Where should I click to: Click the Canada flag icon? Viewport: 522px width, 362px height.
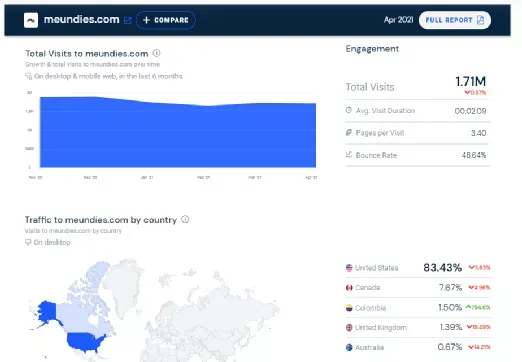(x=349, y=288)
